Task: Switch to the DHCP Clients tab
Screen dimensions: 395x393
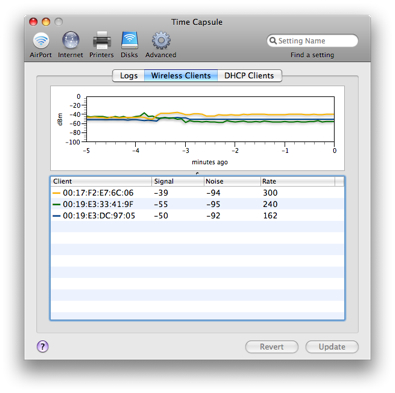Action: 249,76
